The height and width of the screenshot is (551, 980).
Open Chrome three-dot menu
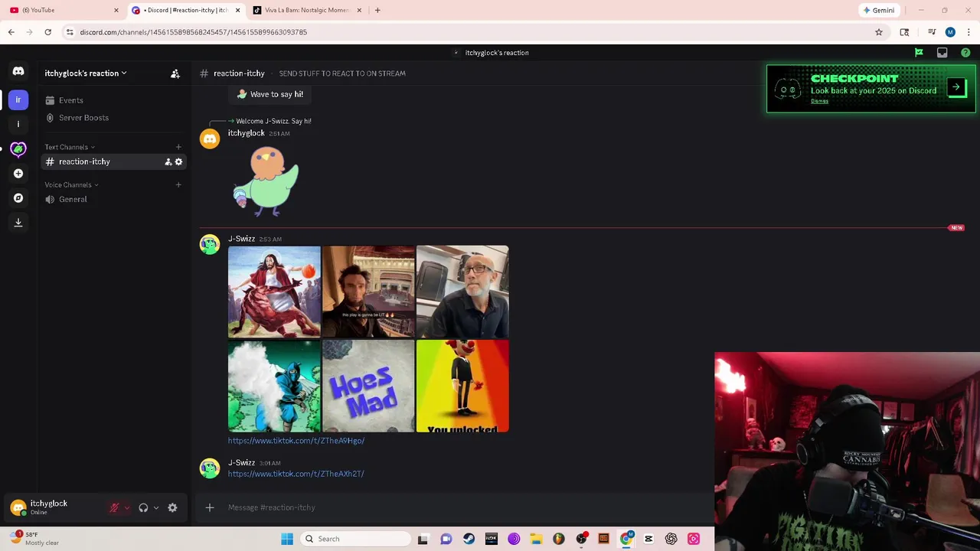[969, 32]
